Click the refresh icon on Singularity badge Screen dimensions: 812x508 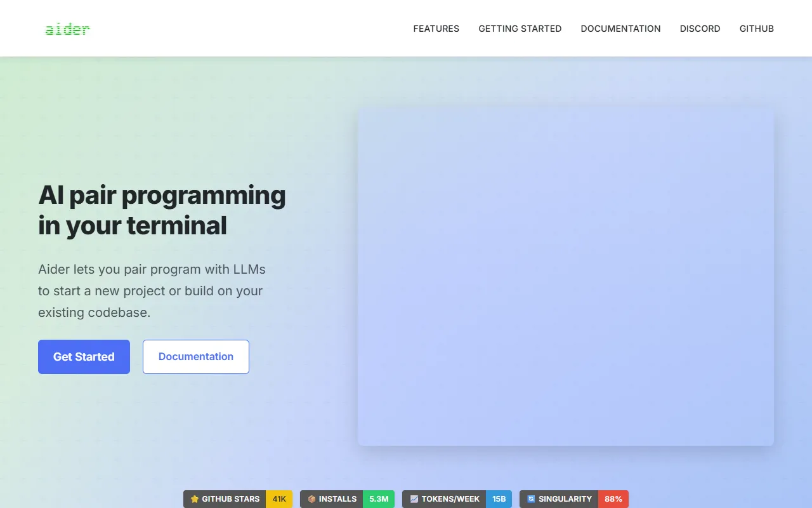pos(531,499)
